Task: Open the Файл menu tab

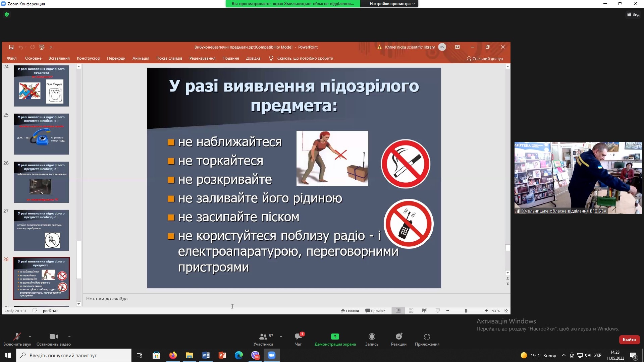Action: pos(12,58)
